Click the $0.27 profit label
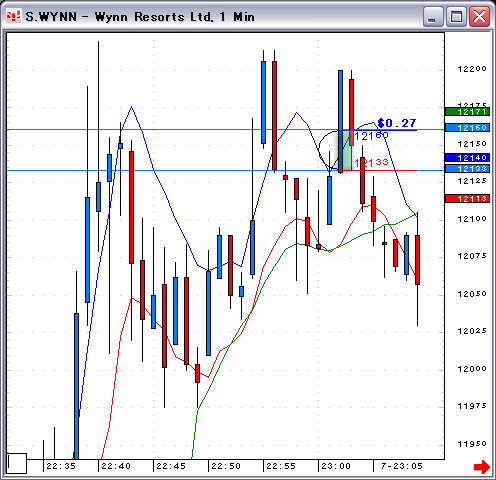The image size is (496, 480). click(397, 123)
